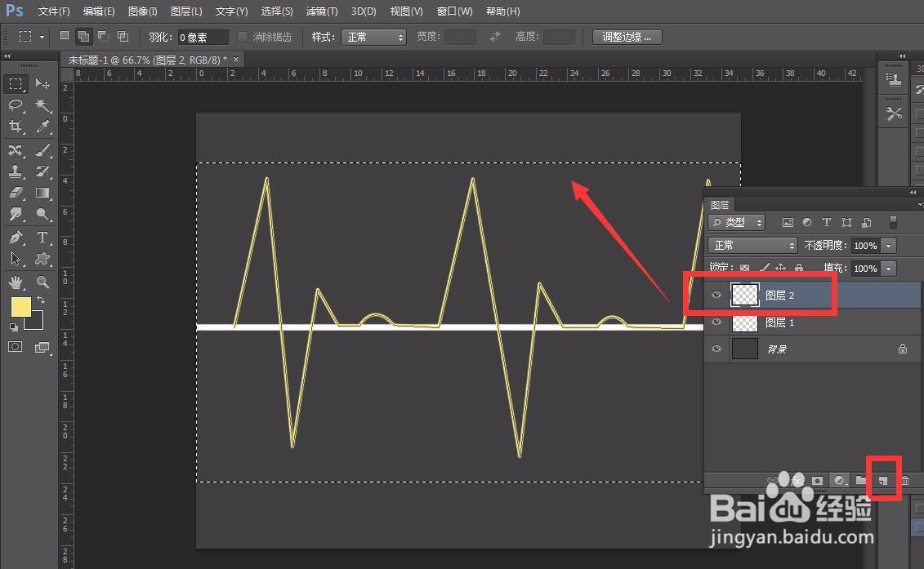Open the 样式 style dropdown
This screenshot has width=924, height=569.
(x=373, y=37)
